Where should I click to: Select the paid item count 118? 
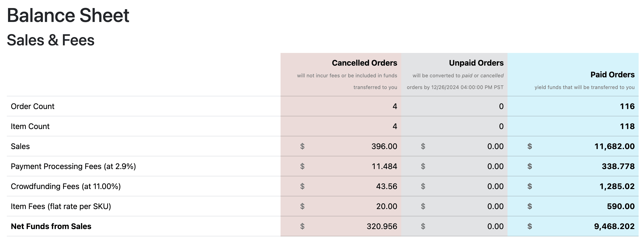pyautogui.click(x=627, y=126)
